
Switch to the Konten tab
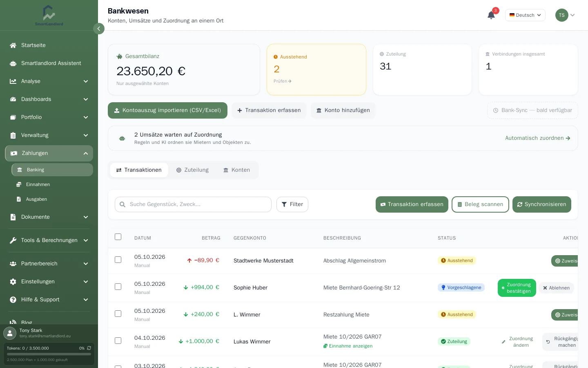(236, 170)
